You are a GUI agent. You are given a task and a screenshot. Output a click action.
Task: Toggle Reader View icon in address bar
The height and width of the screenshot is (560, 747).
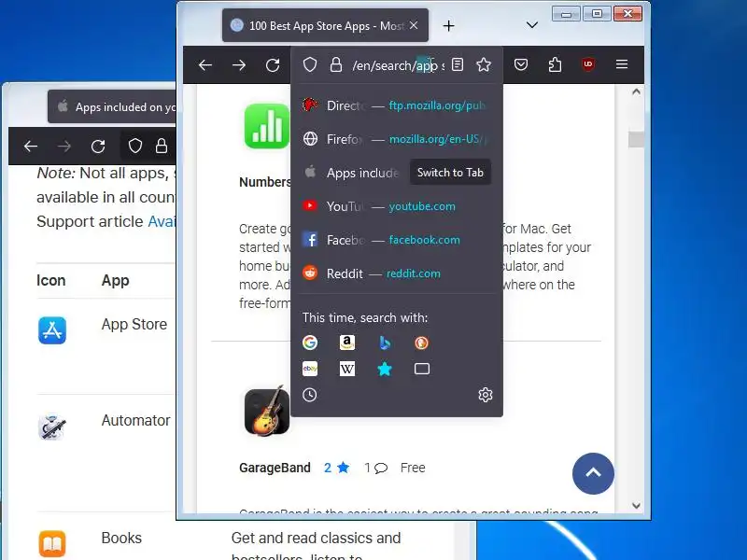(458, 64)
